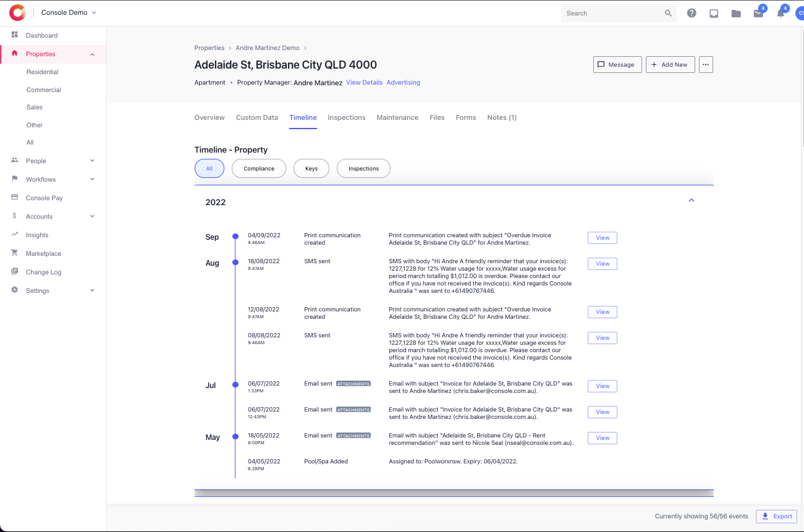Open the Console Demo account dropdown
The width and height of the screenshot is (804, 532).
point(69,12)
